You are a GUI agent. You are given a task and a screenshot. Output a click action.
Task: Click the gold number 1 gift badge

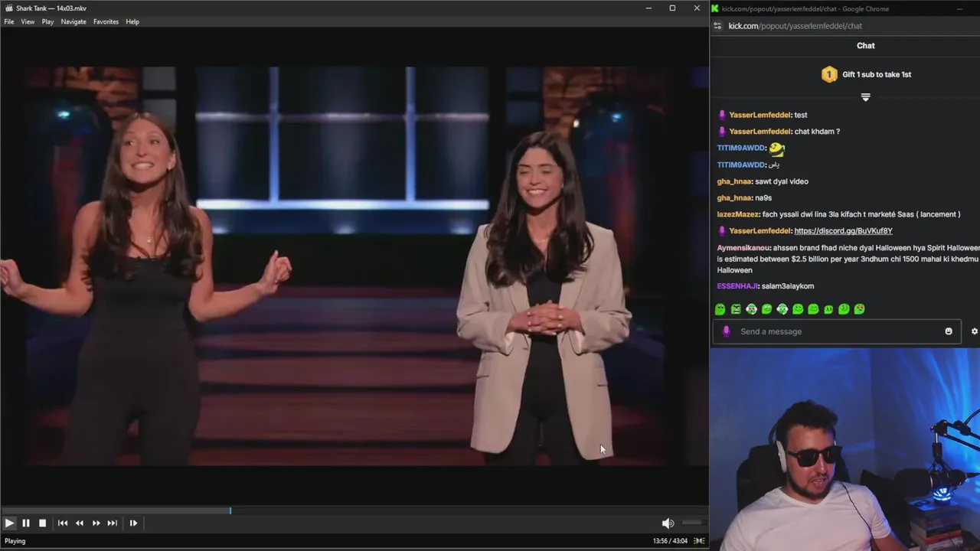click(829, 74)
